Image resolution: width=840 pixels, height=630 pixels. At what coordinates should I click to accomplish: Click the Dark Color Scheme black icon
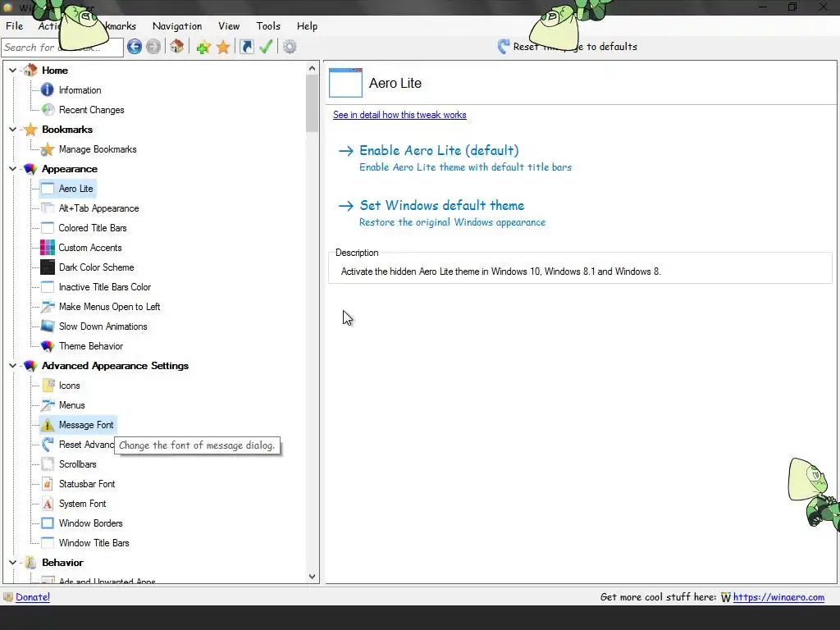pyautogui.click(x=48, y=267)
